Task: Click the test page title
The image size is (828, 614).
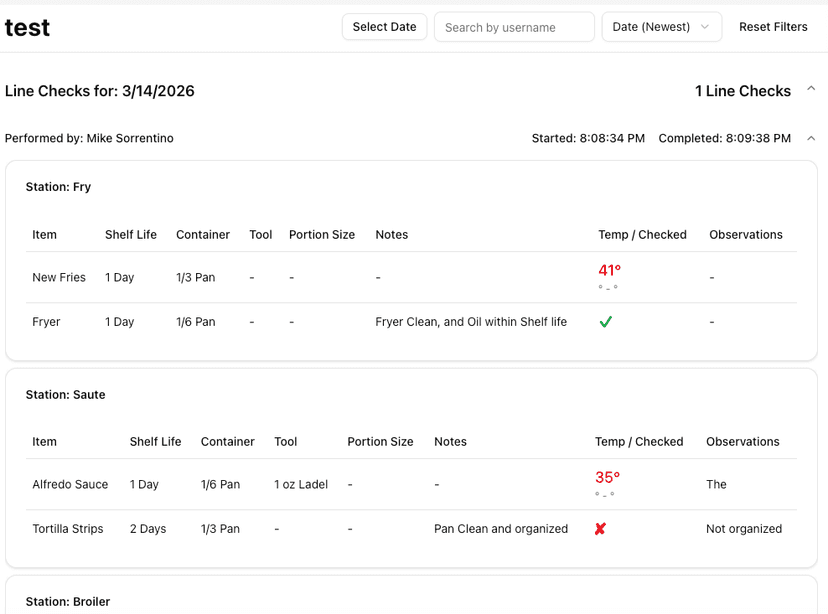Action: coord(27,28)
